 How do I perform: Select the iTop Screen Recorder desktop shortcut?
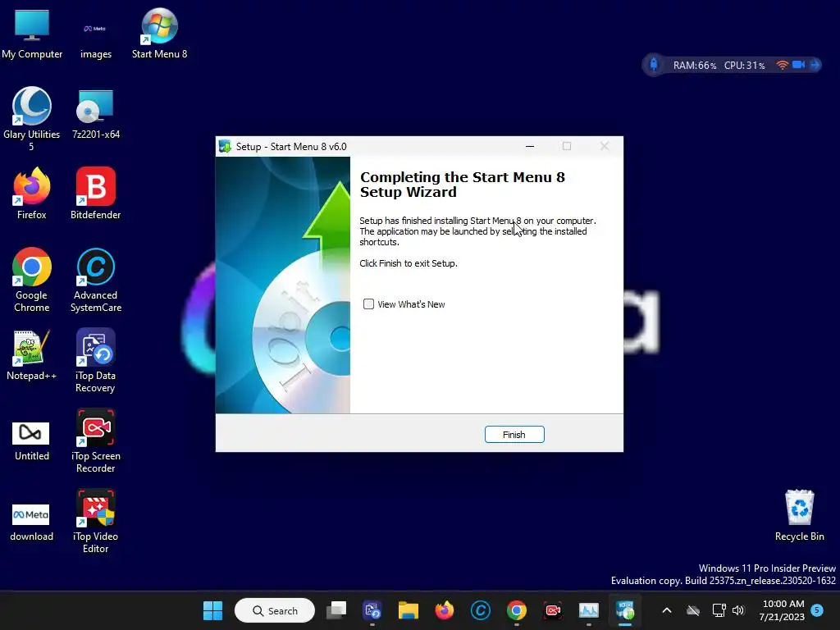pyautogui.click(x=96, y=441)
